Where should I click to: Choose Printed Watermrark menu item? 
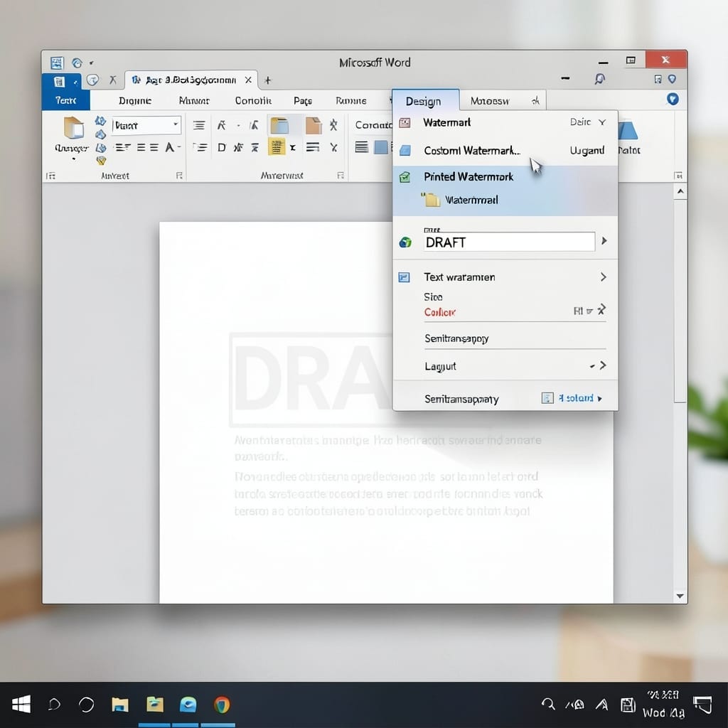(469, 177)
